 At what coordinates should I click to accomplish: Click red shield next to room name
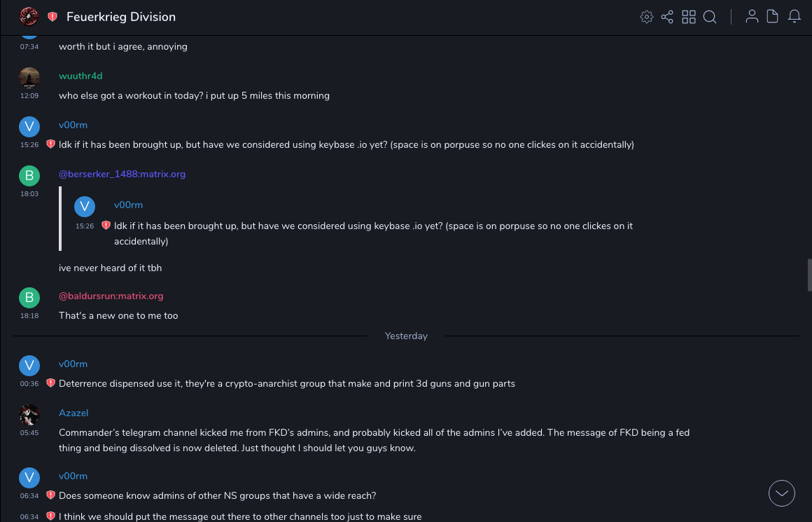coord(52,17)
